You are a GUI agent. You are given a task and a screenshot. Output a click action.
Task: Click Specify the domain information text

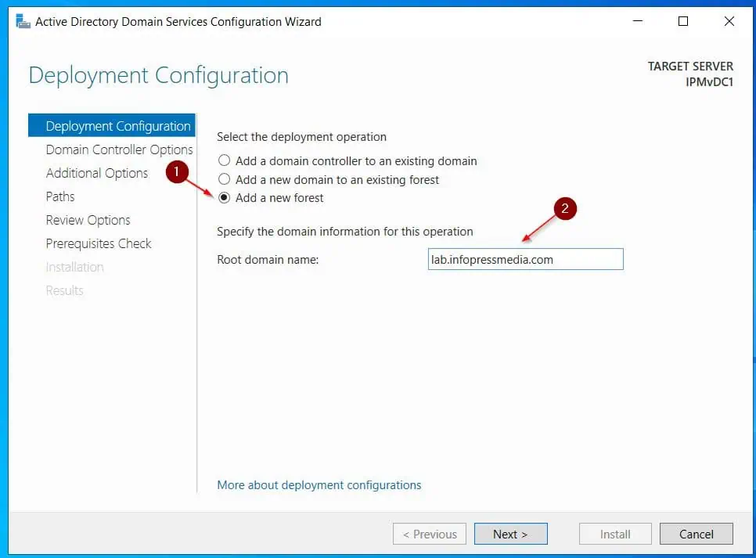tap(344, 232)
